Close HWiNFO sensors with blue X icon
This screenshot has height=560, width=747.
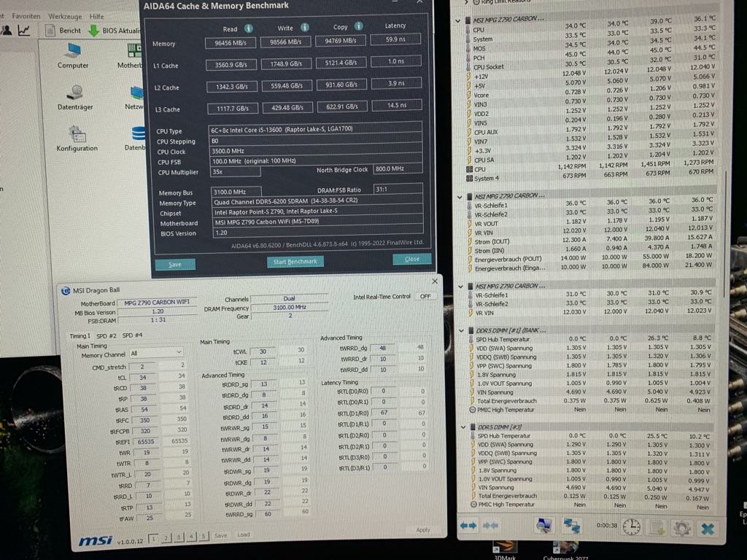click(x=708, y=529)
